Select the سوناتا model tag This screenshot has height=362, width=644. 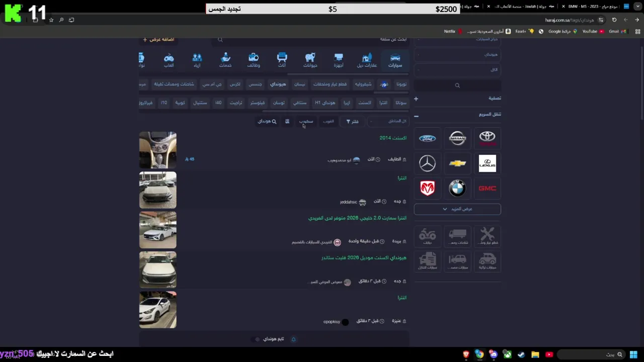401,103
